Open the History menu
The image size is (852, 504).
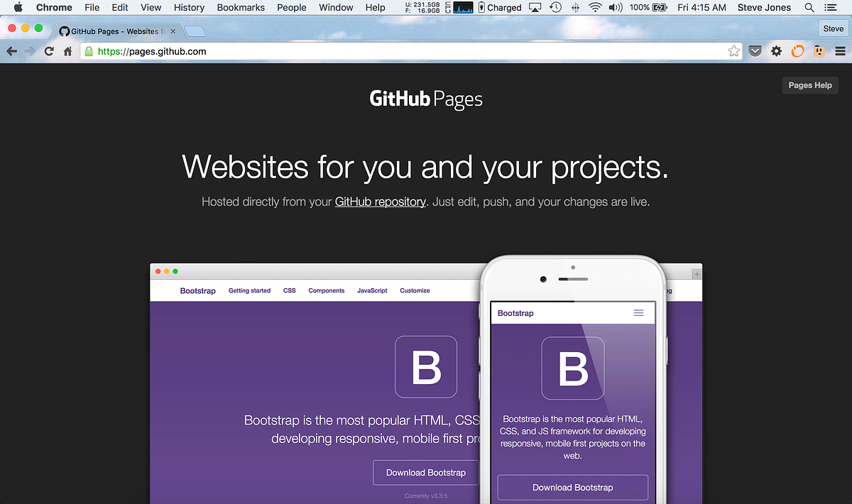(189, 7)
